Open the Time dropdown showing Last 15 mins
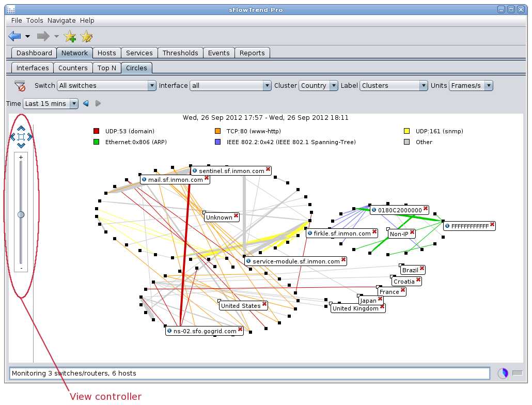The width and height of the screenshot is (532, 405). coord(50,103)
